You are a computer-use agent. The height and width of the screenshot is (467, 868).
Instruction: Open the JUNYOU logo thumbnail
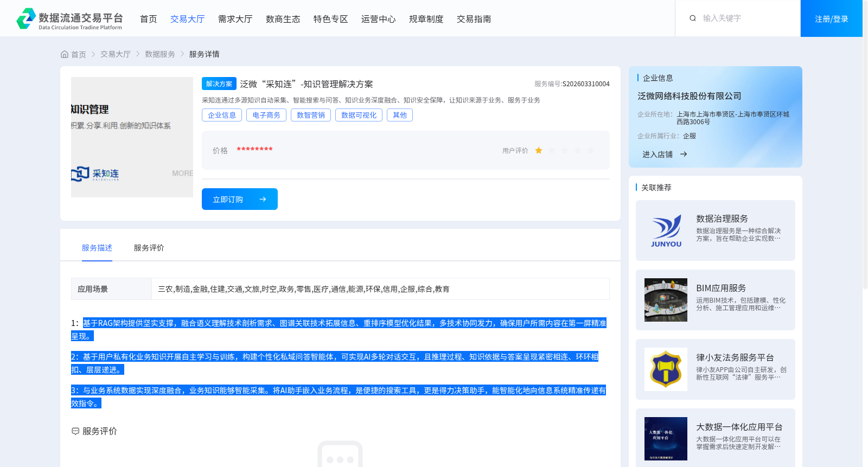(666, 231)
